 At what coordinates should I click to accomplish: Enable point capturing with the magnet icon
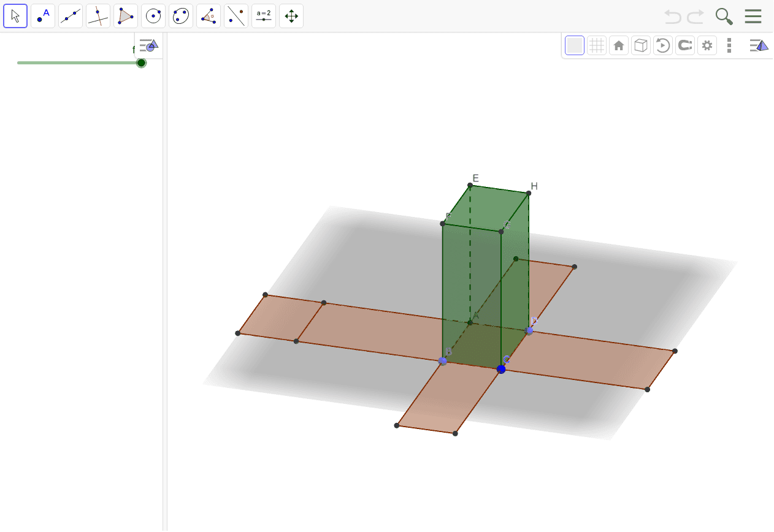point(684,45)
